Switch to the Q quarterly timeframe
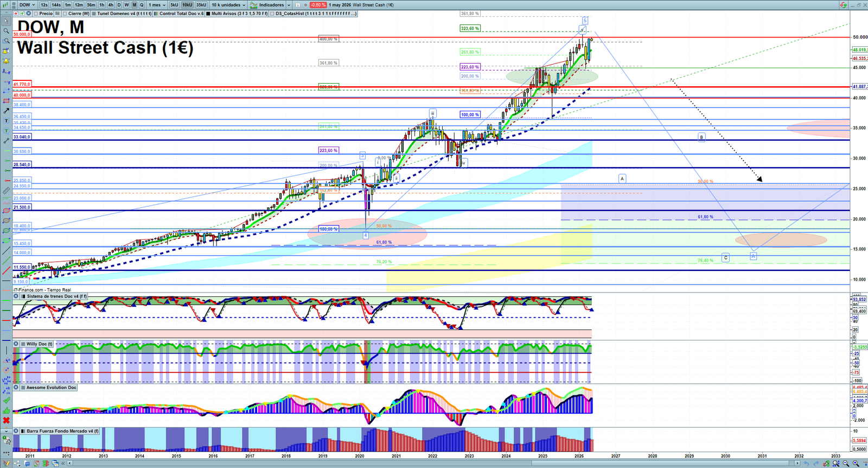 coord(142,5)
